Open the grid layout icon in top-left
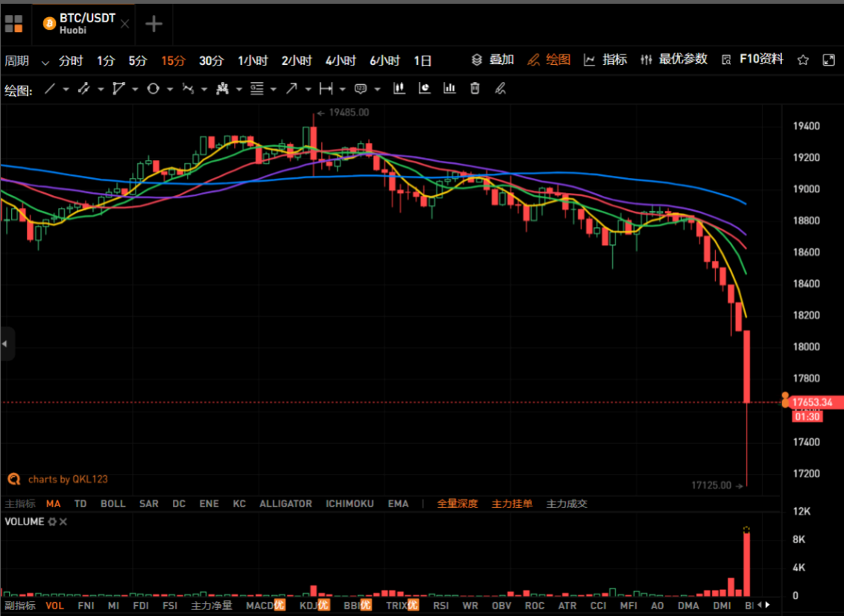 (14, 24)
